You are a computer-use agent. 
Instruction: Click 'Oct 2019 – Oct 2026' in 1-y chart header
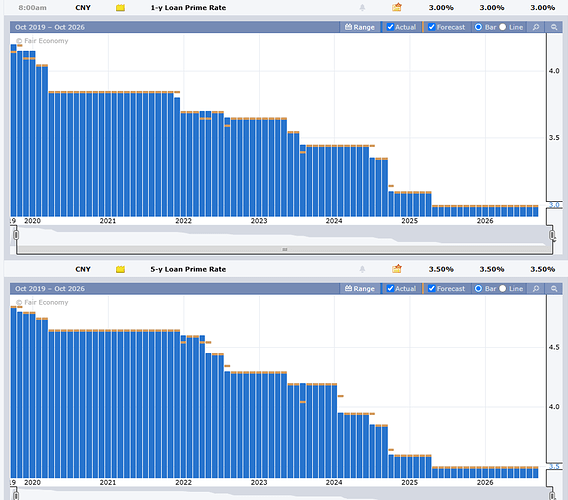[50, 27]
